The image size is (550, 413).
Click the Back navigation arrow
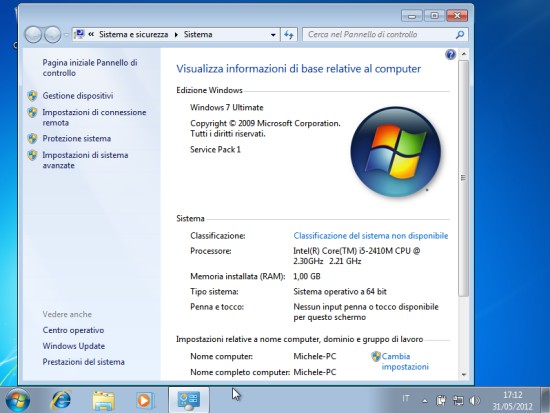33,34
